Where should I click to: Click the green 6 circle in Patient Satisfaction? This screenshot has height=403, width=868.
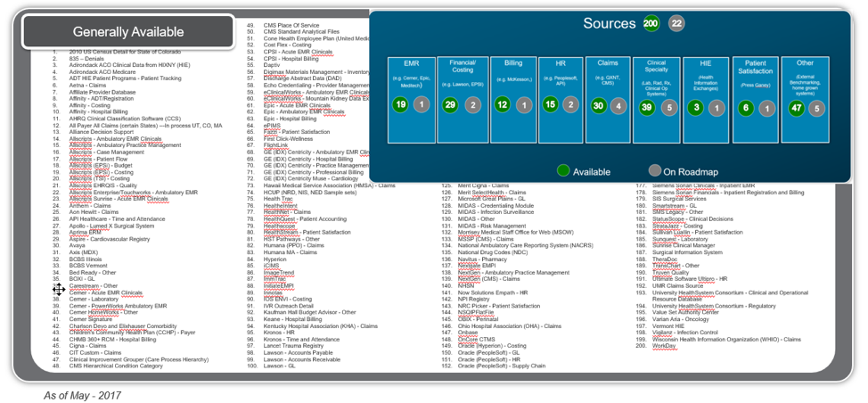click(x=746, y=108)
